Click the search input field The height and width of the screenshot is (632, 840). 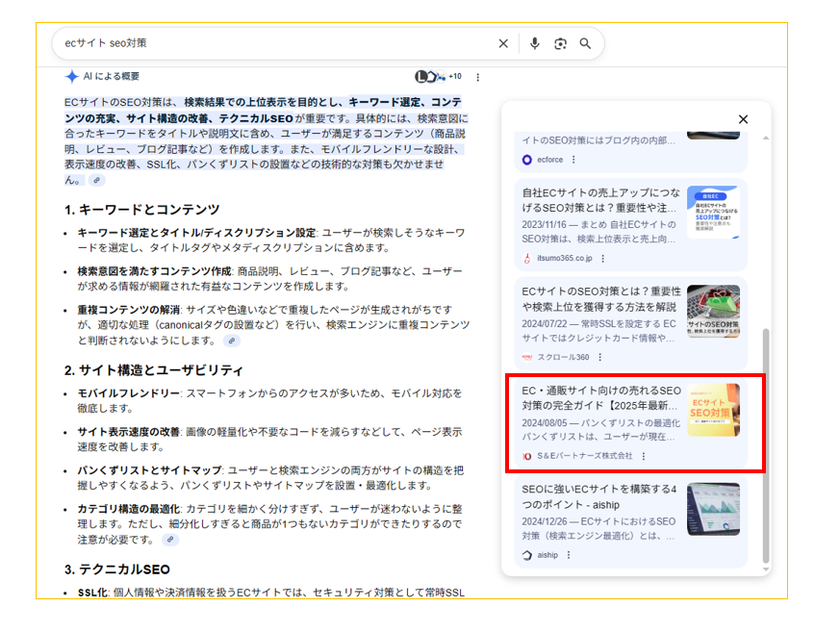269,43
